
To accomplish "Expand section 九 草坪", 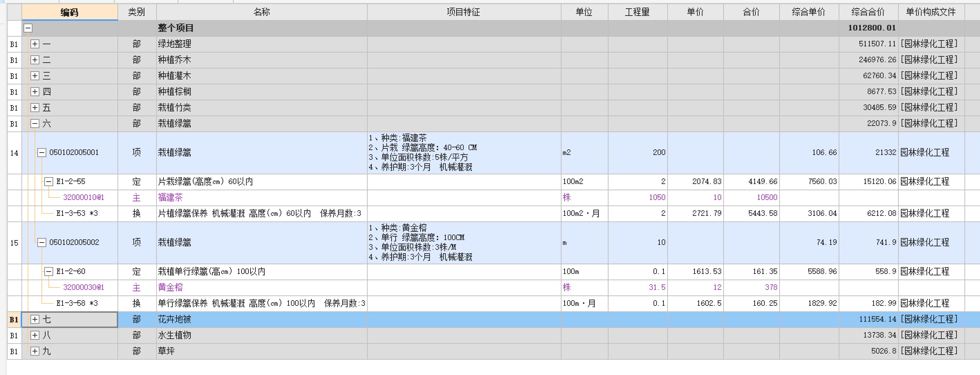I will coord(35,351).
